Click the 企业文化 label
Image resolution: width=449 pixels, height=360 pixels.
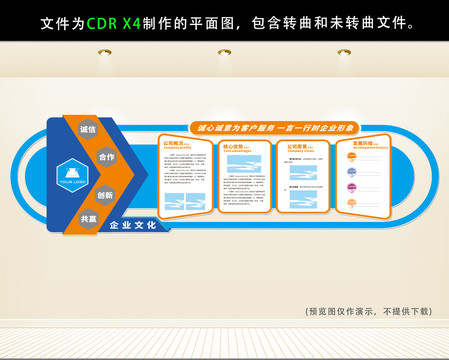point(133,225)
